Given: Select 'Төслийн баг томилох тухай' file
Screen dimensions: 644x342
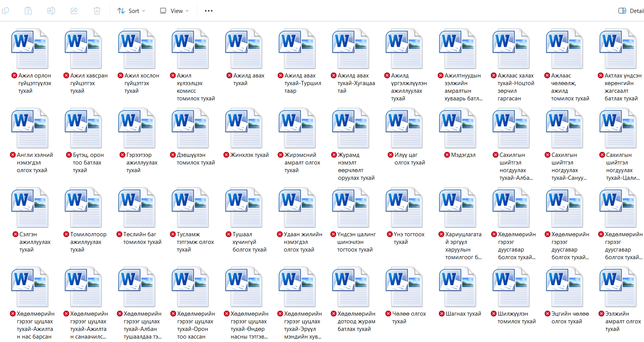Looking at the screenshot, I should (x=137, y=208).
